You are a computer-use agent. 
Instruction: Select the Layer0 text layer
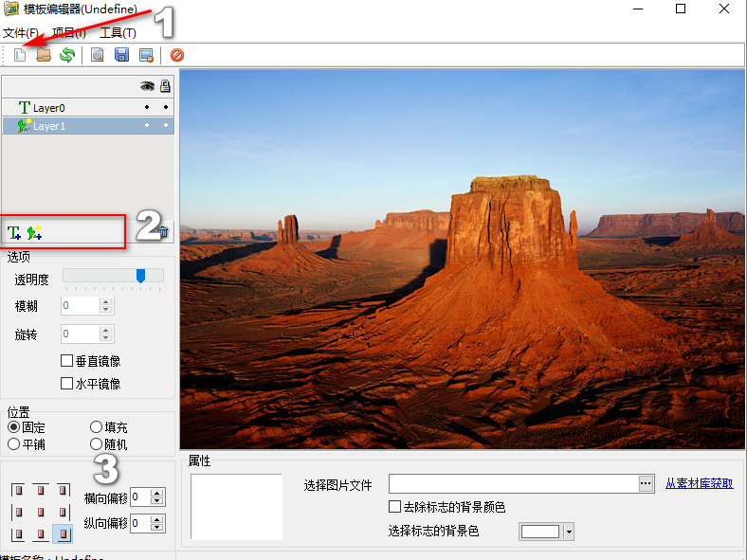(x=87, y=108)
